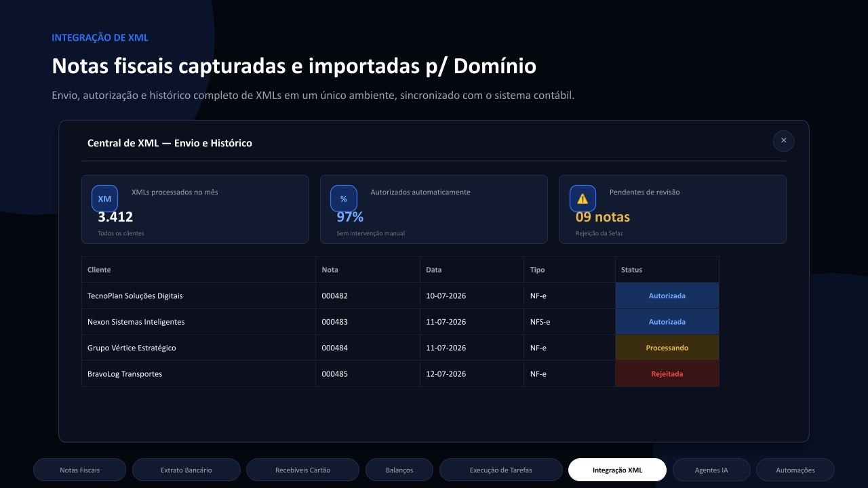
Task: Click the 97% authorized value
Action: (x=350, y=217)
